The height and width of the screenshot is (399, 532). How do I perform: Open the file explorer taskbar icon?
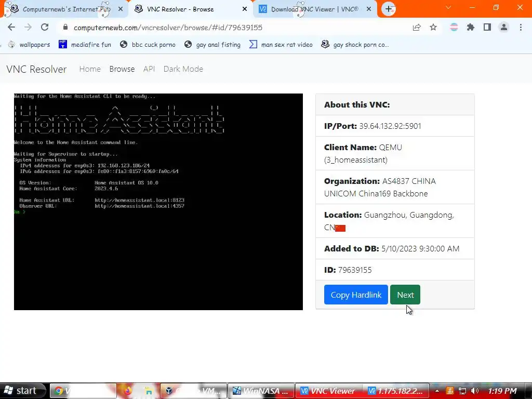[149, 391]
